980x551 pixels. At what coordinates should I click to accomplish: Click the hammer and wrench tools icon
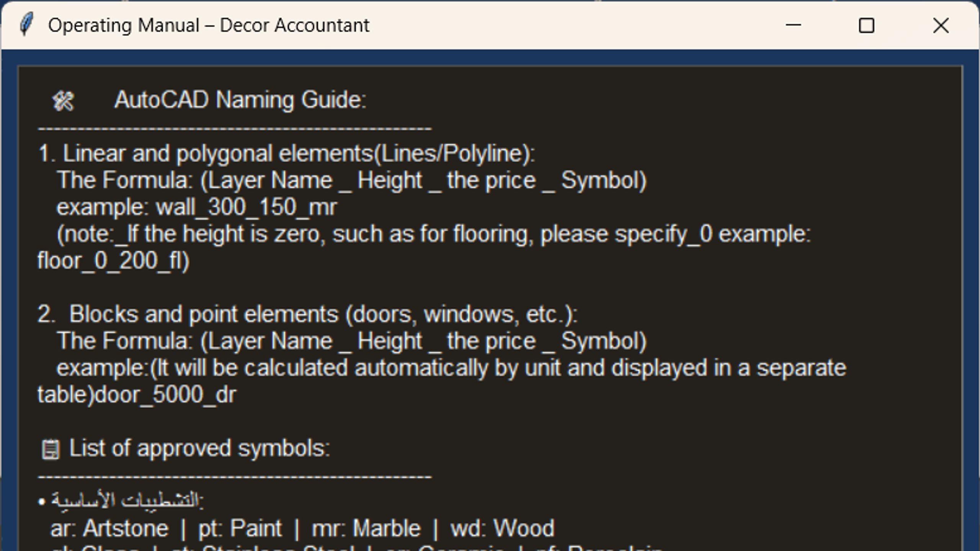(63, 101)
